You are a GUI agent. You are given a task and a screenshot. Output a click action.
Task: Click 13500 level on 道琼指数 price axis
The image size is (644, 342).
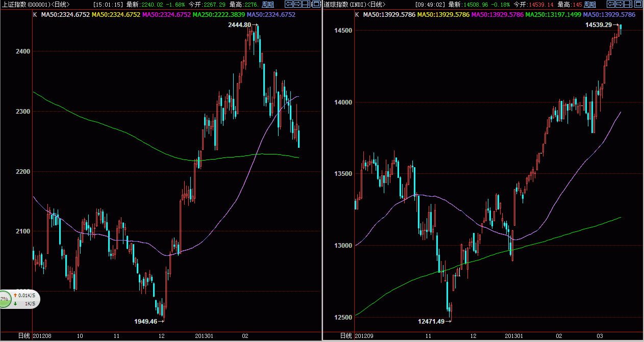click(343, 174)
